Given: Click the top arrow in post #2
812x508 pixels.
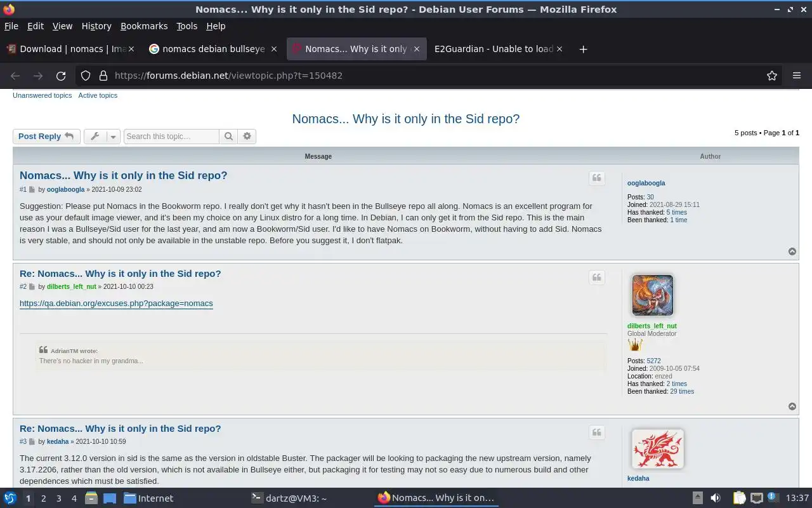Looking at the screenshot, I should coord(792,406).
